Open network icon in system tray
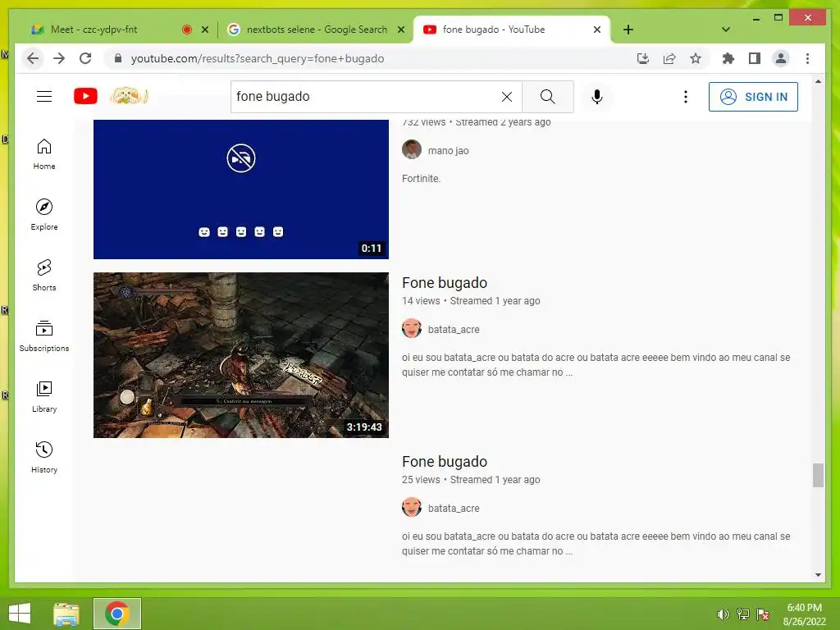Viewport: 840px width, 630px height. pos(743,614)
